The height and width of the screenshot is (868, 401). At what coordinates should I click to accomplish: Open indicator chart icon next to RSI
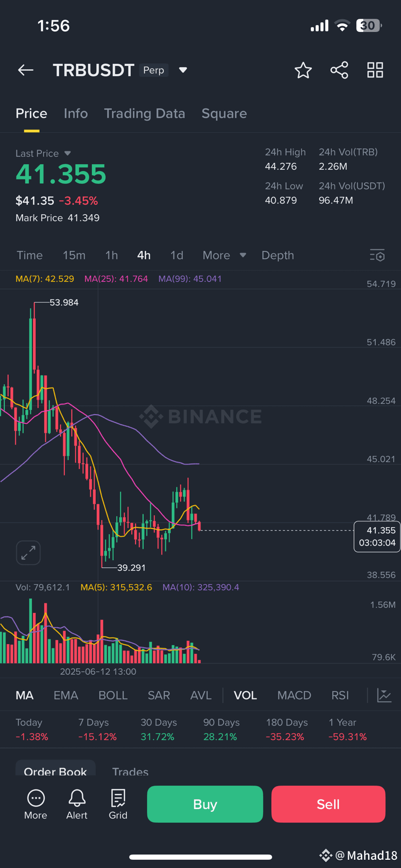tap(384, 696)
